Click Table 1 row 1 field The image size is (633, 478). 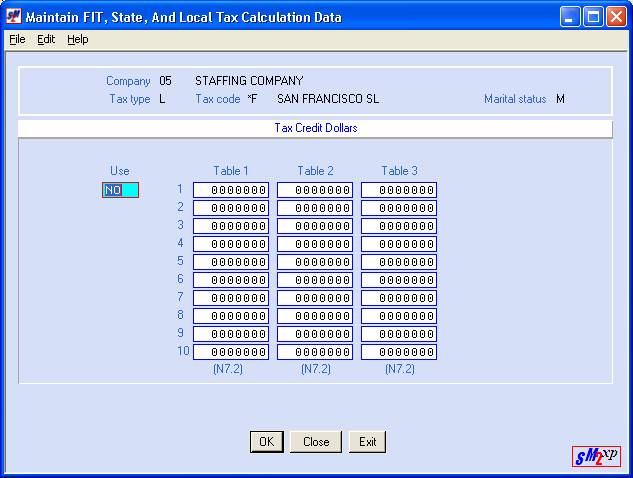(x=231, y=190)
